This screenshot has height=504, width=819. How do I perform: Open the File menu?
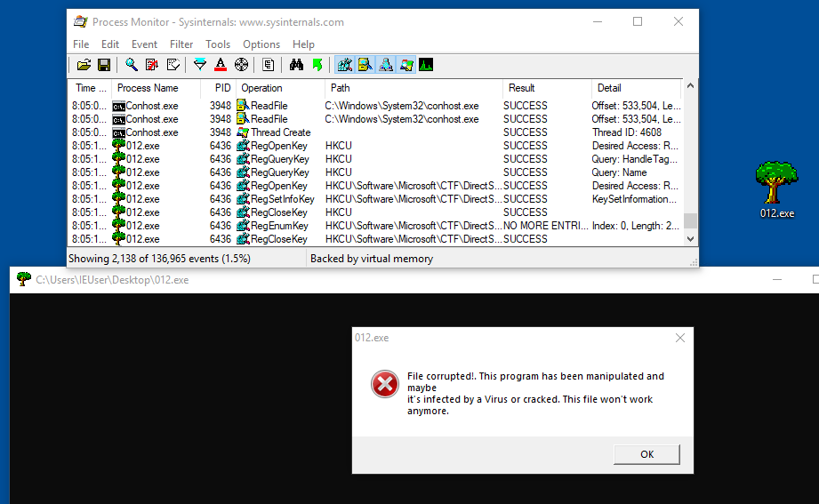(81, 44)
